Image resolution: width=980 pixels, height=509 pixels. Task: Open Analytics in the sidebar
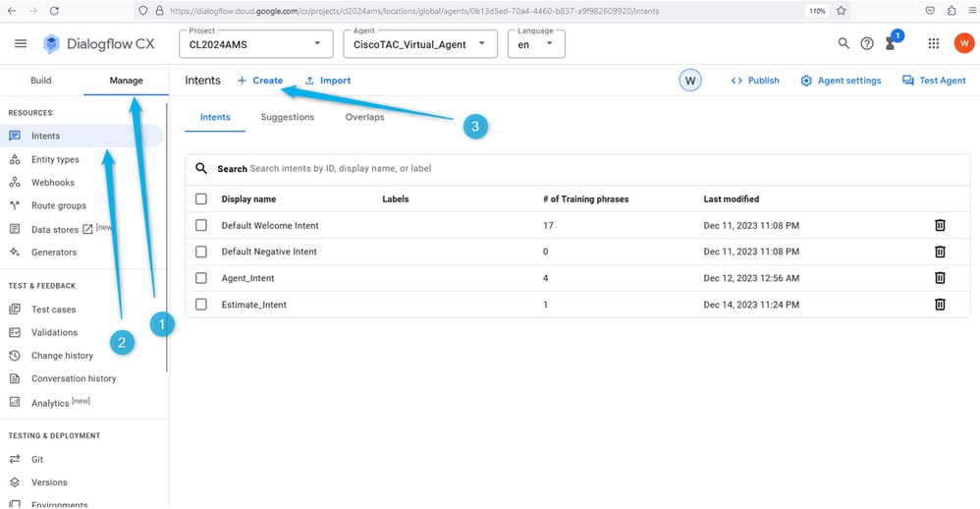tap(50, 403)
